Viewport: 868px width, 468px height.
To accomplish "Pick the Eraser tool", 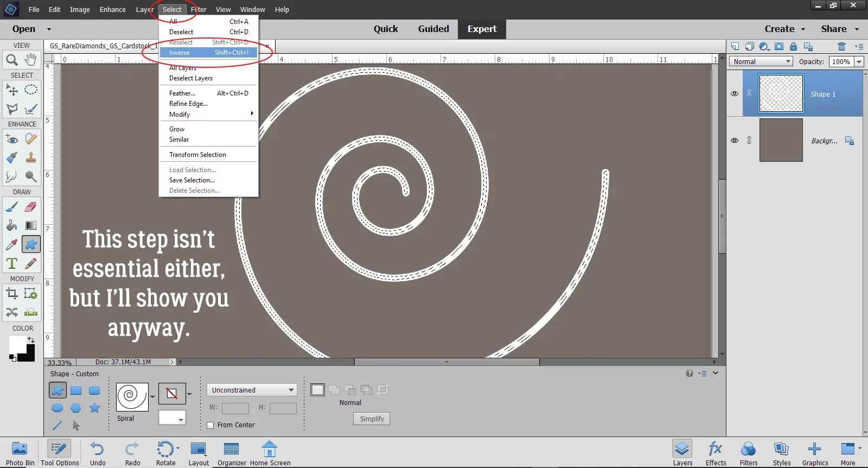I will coord(31,207).
